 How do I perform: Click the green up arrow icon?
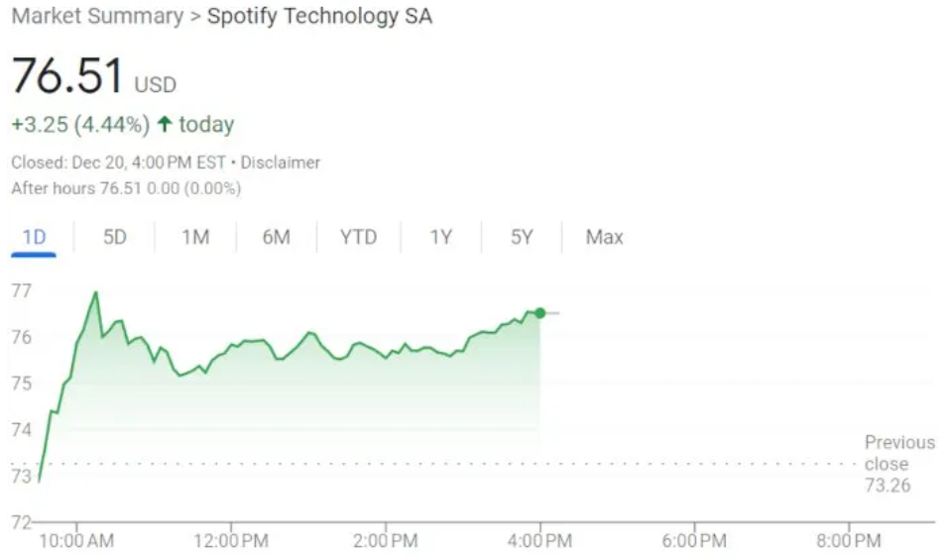coord(165,125)
